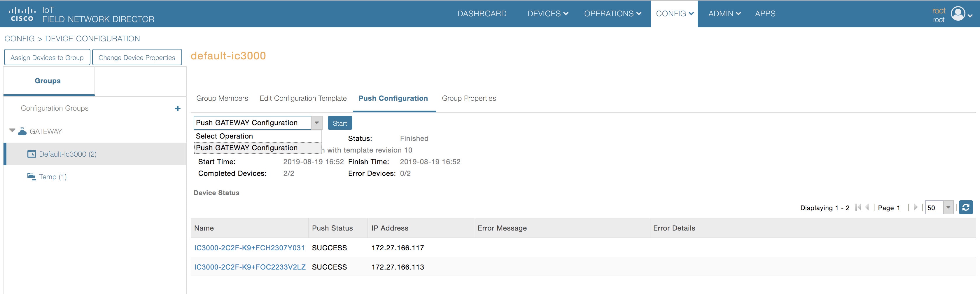980x294 pixels.
Task: Open the Edit Configuration Template tab
Action: point(303,98)
